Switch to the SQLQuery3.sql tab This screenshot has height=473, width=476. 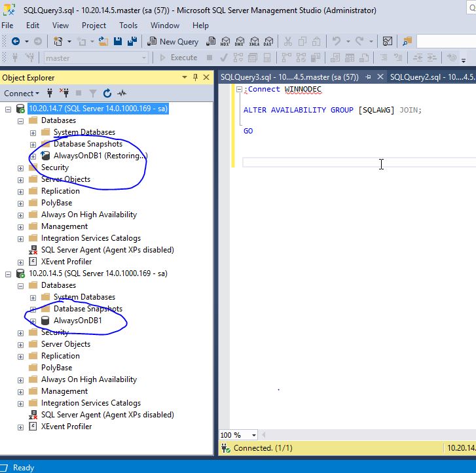coord(289,77)
